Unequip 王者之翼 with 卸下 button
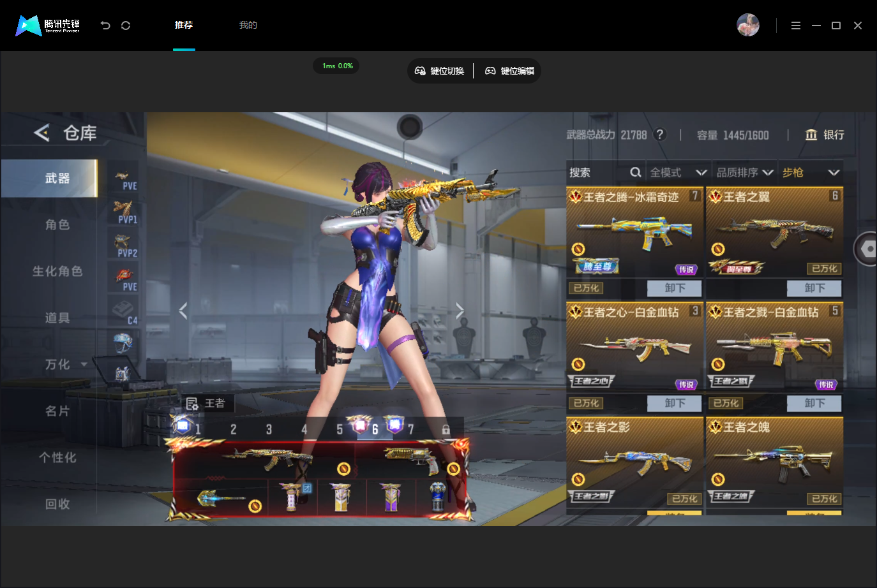The height and width of the screenshot is (588, 877). click(x=814, y=288)
